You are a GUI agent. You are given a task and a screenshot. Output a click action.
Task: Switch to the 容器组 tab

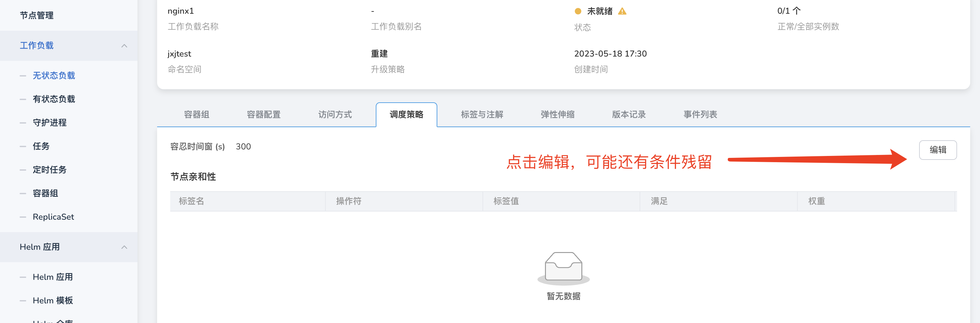tap(197, 114)
